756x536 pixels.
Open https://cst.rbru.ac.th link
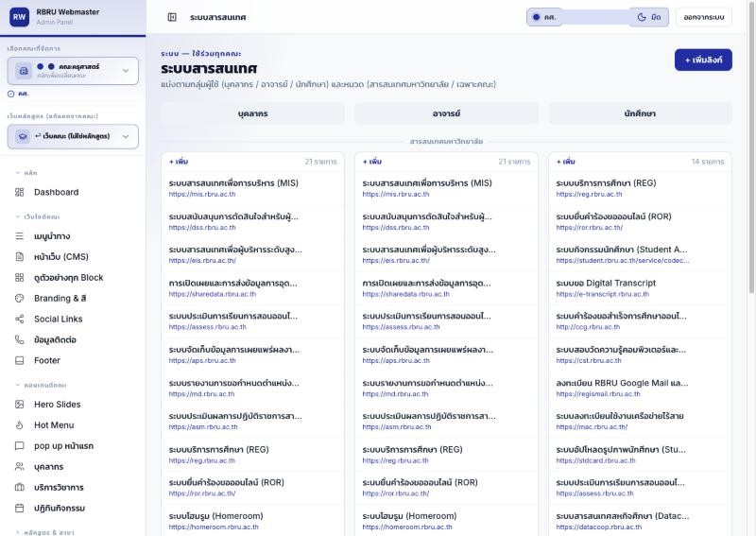tap(589, 361)
